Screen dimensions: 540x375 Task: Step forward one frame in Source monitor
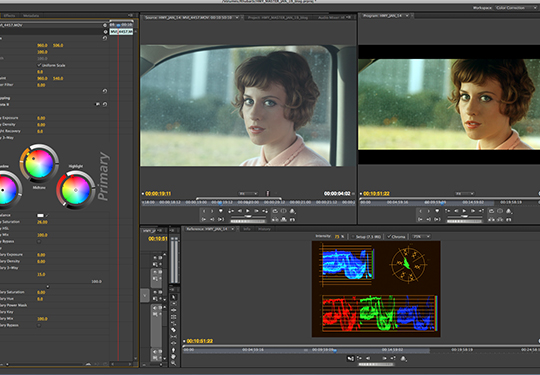coord(257,211)
